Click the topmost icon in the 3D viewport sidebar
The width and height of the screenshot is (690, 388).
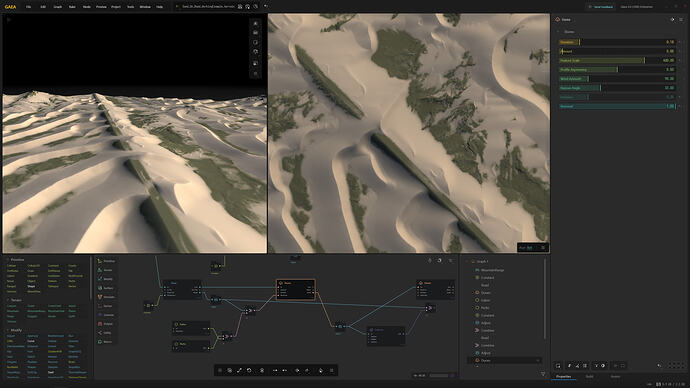click(256, 23)
